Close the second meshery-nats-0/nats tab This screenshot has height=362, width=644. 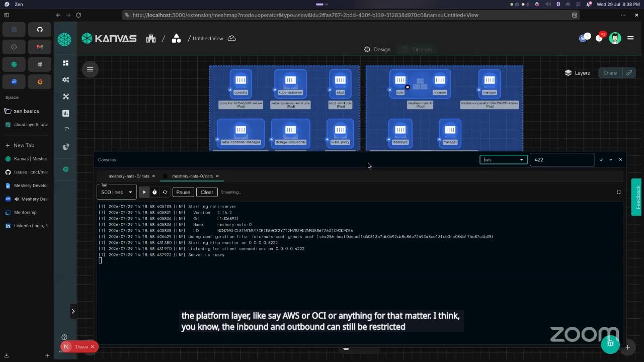[x=217, y=176]
